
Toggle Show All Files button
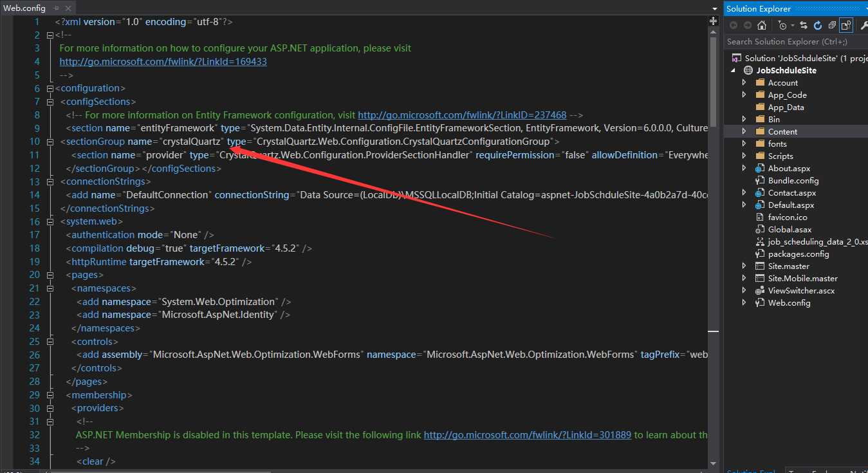pos(846,25)
